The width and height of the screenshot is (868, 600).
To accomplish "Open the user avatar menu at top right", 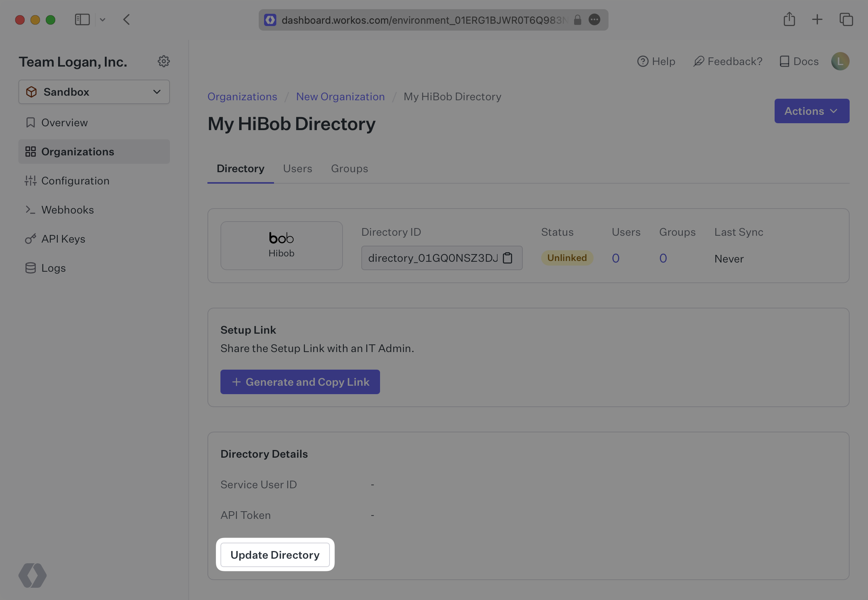I will point(840,61).
